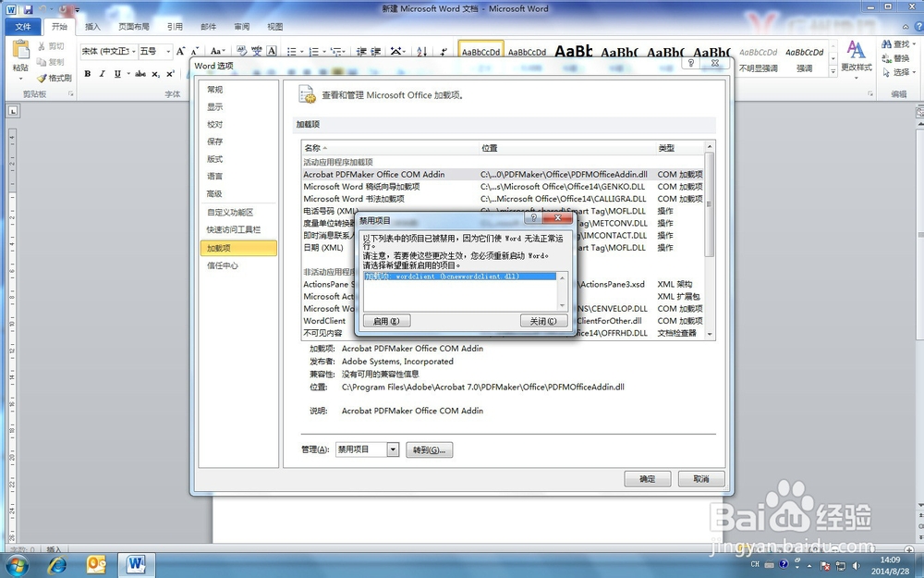This screenshot has width=924, height=578.
Task: Click the Bullets list icon
Action: point(294,52)
